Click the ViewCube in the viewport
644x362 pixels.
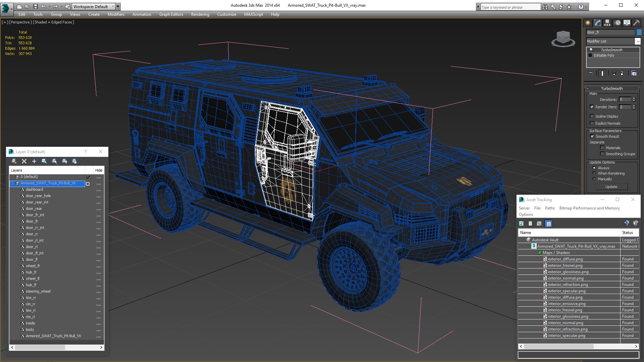[563, 38]
